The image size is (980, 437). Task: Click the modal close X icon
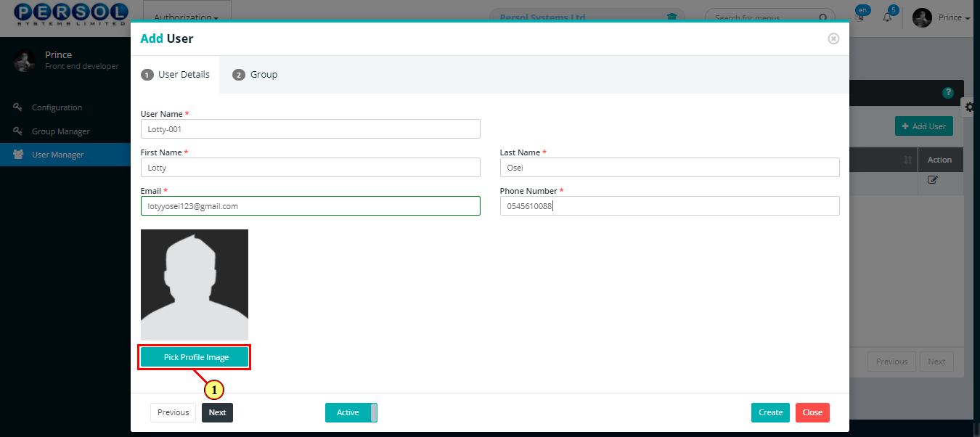[x=833, y=38]
